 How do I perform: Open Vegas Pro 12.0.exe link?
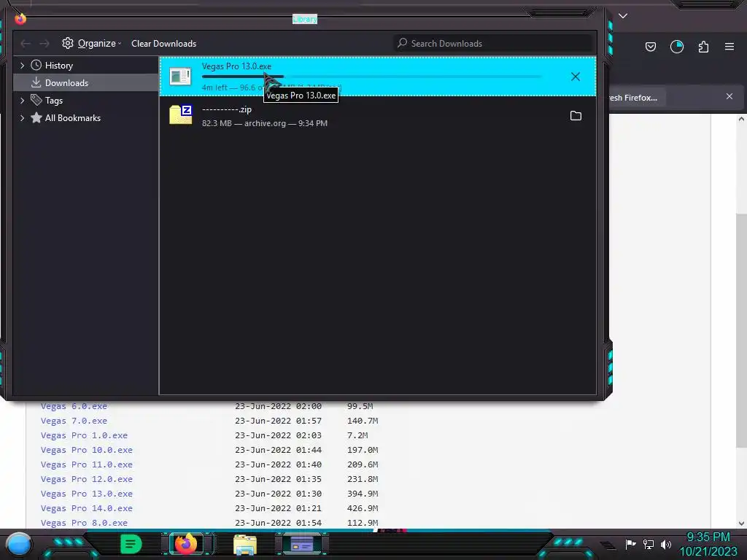[86, 480]
